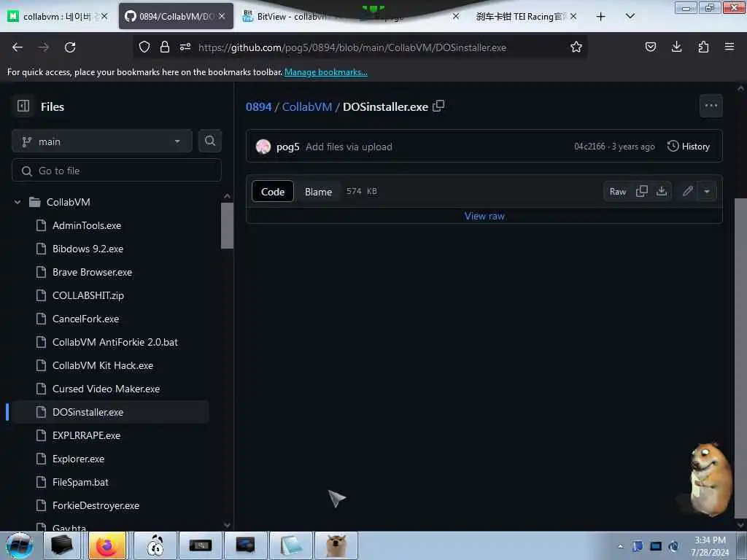Copy path icon beside DOSinstaller.exe title

click(x=438, y=106)
